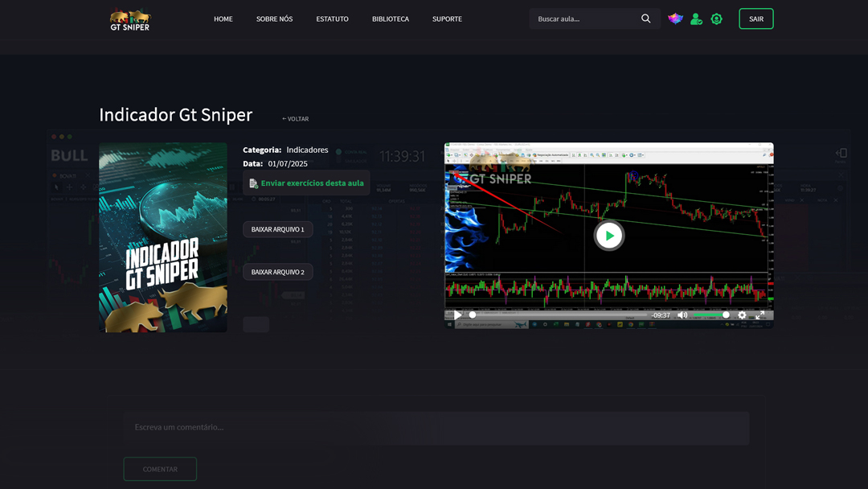Image resolution: width=868 pixels, height=489 pixels.
Task: Click the small play icon in video controls
Action: (x=458, y=315)
